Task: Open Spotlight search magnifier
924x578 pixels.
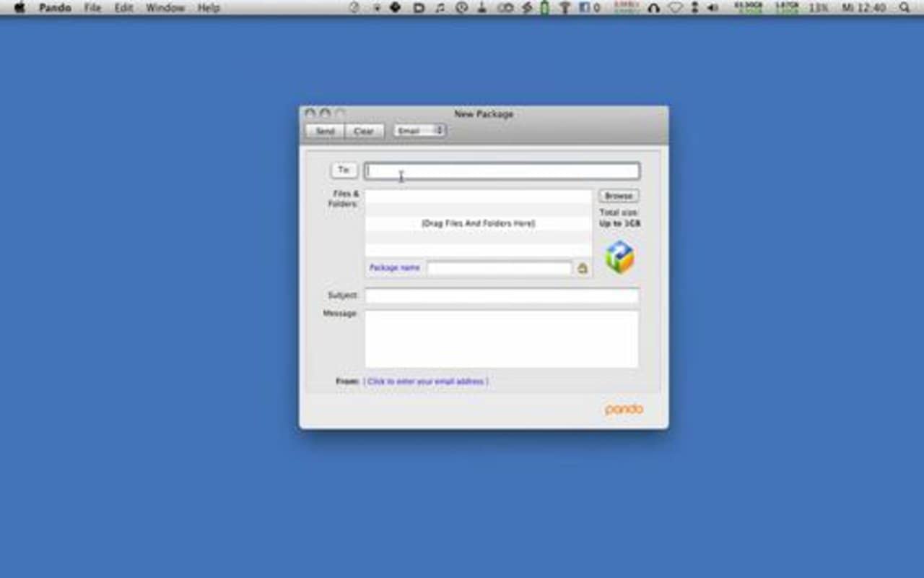Action: 905,7
